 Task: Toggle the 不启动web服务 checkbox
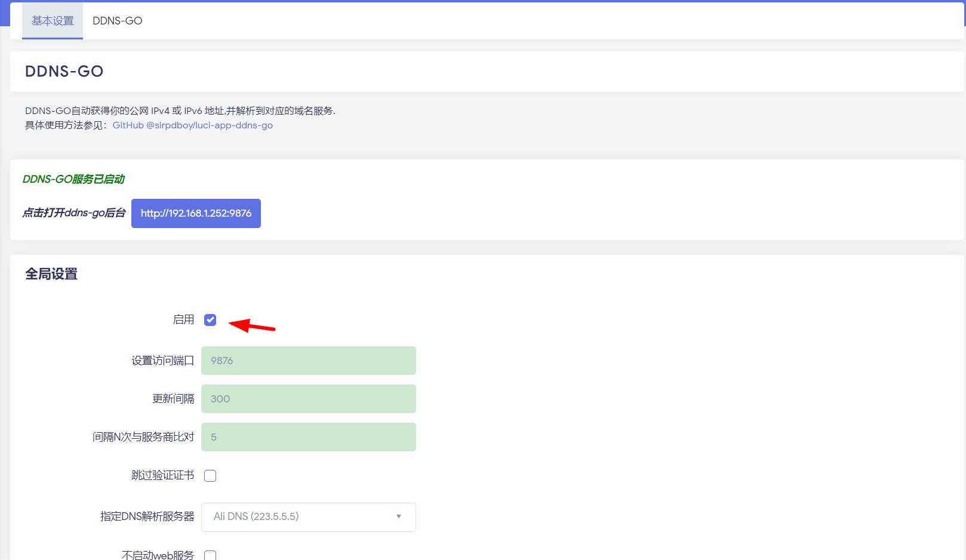[x=210, y=555]
